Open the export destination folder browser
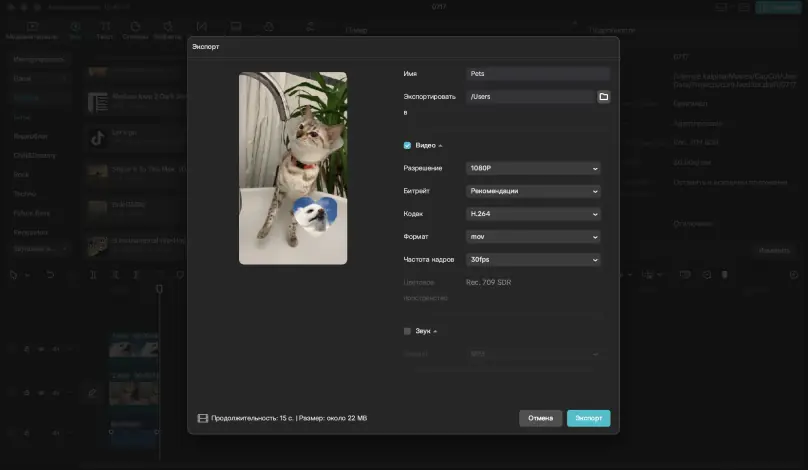This screenshot has height=470, width=808. click(603, 97)
